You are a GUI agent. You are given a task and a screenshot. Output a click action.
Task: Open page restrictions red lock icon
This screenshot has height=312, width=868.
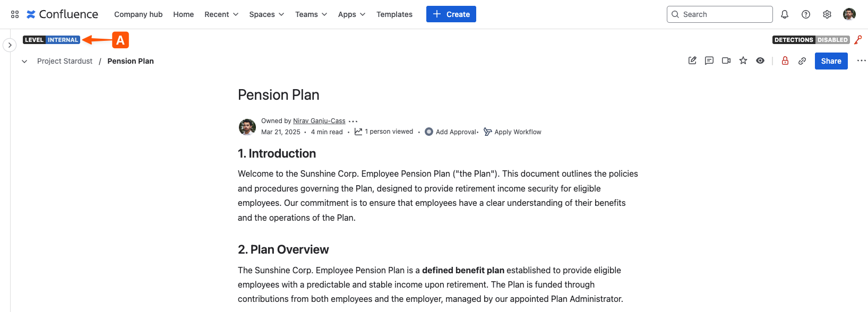(785, 60)
